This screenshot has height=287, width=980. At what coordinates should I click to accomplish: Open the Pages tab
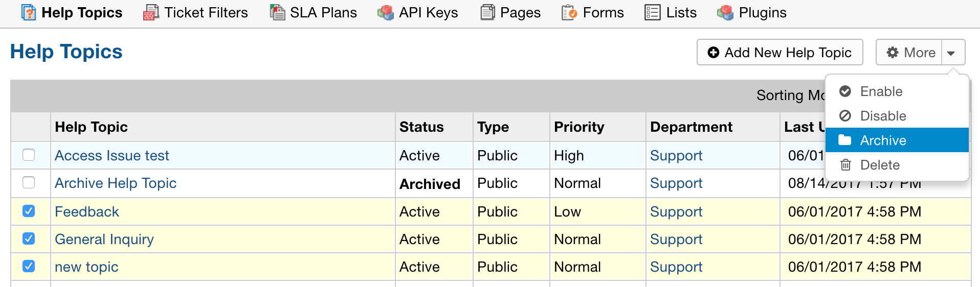[511, 12]
